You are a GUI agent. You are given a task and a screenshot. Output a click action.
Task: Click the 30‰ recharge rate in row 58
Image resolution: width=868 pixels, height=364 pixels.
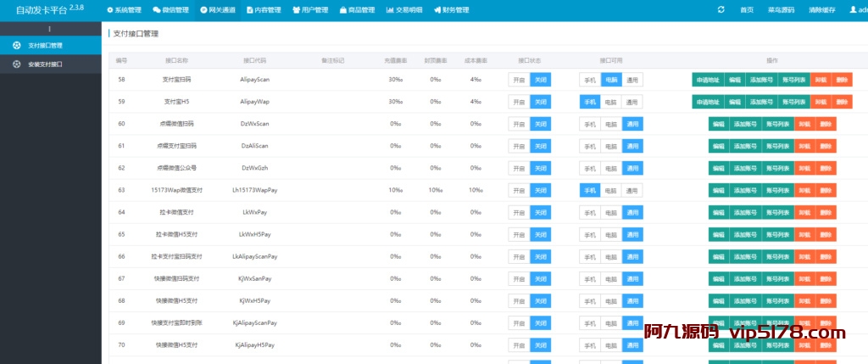(395, 80)
